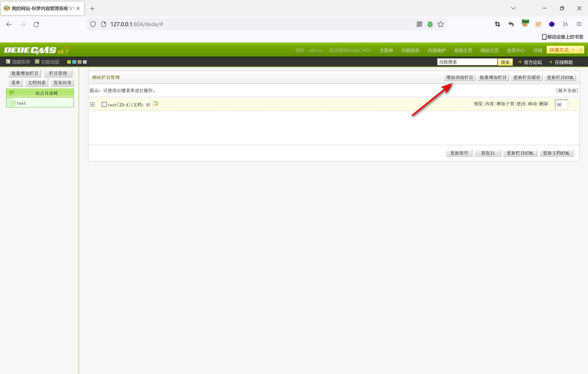The height and width of the screenshot is (374, 588).
Task: Expand test node in 站点目录树
Action: (14, 103)
